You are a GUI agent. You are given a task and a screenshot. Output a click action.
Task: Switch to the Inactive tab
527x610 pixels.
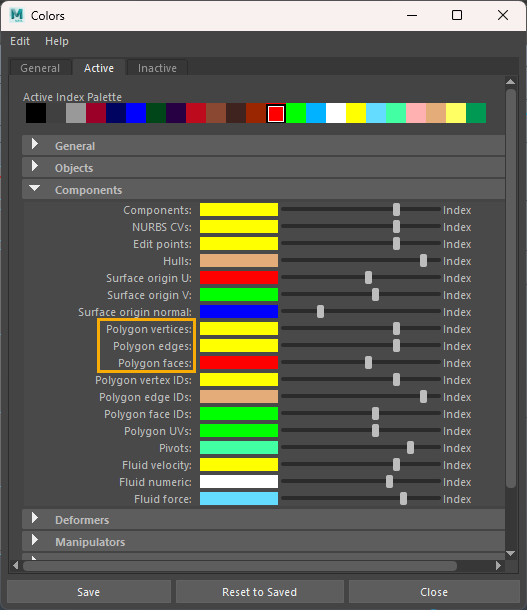[157, 68]
